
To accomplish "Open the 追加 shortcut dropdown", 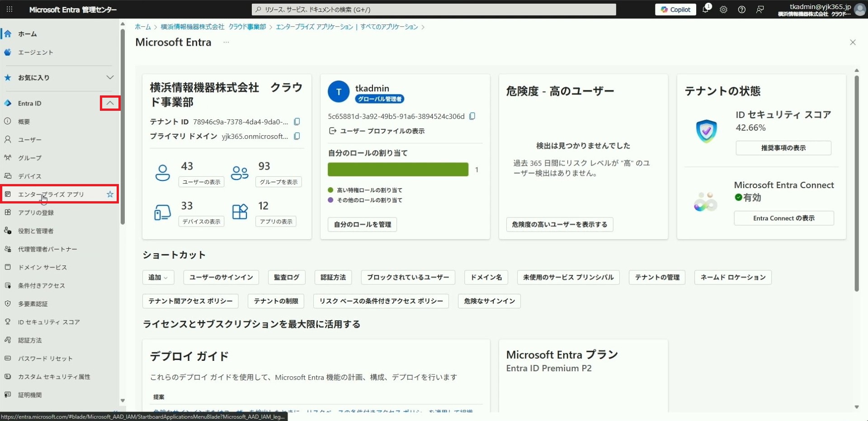I will [158, 277].
